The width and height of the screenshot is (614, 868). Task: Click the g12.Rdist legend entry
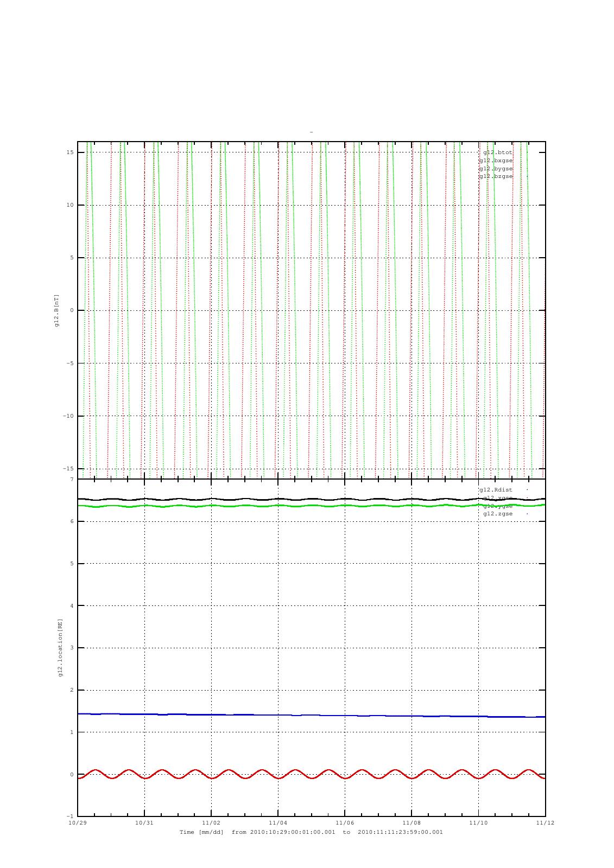(496, 490)
